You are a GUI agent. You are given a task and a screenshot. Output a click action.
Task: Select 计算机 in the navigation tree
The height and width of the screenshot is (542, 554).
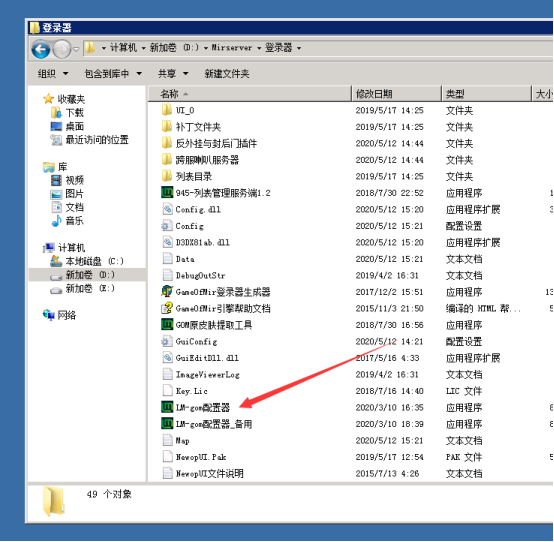coord(64,248)
